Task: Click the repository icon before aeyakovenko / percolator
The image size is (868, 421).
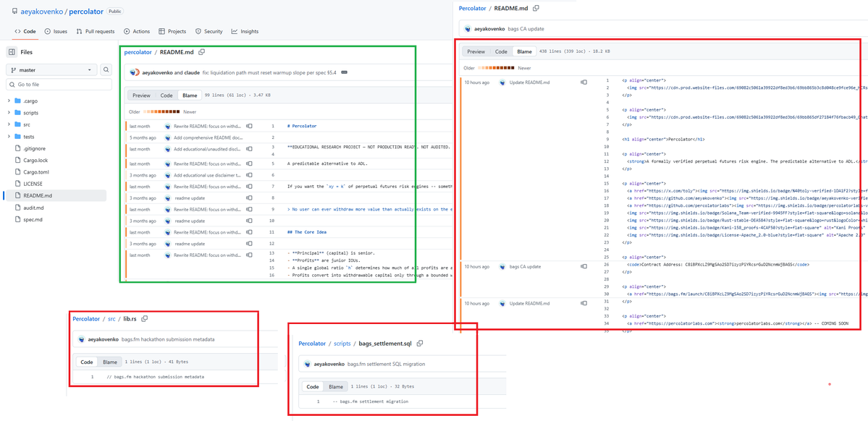Action: pos(15,11)
